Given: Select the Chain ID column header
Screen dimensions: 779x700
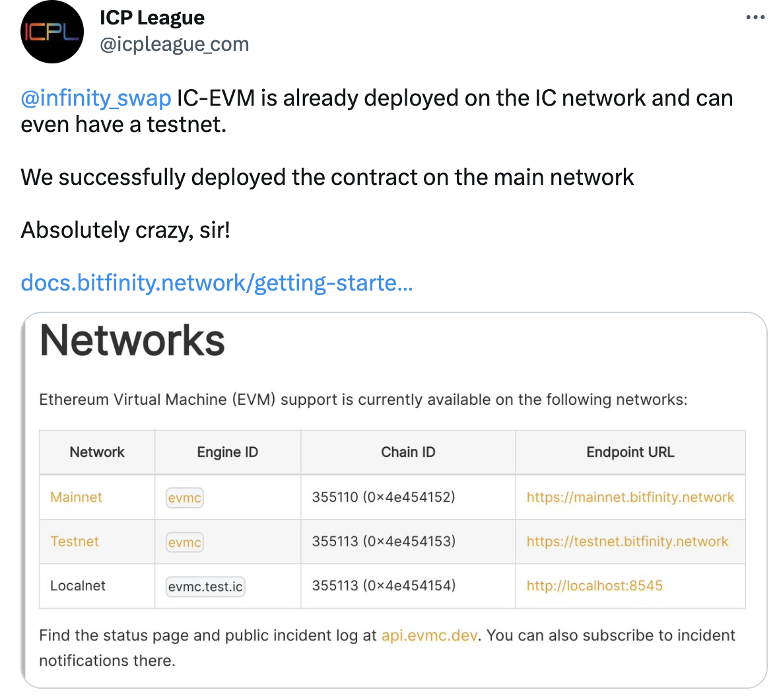Looking at the screenshot, I should click(x=408, y=452).
